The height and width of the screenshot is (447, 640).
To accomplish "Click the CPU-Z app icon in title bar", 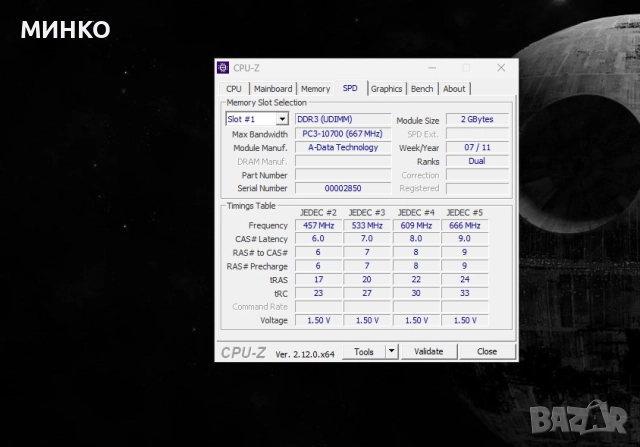I will (223, 68).
